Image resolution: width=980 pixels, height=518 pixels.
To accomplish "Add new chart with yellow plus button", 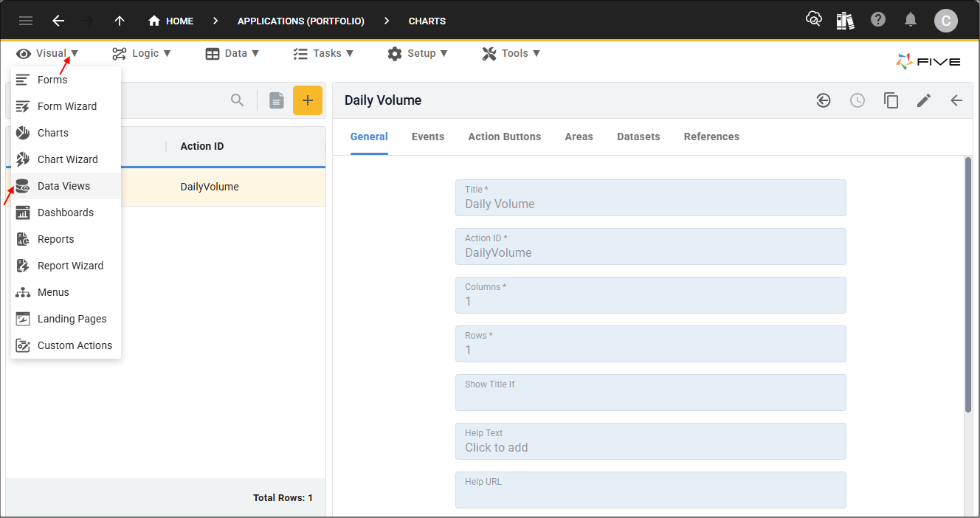I will pos(308,100).
